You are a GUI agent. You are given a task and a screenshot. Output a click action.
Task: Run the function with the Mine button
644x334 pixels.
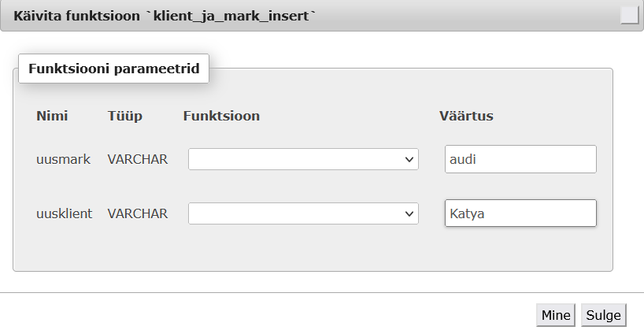tap(556, 315)
